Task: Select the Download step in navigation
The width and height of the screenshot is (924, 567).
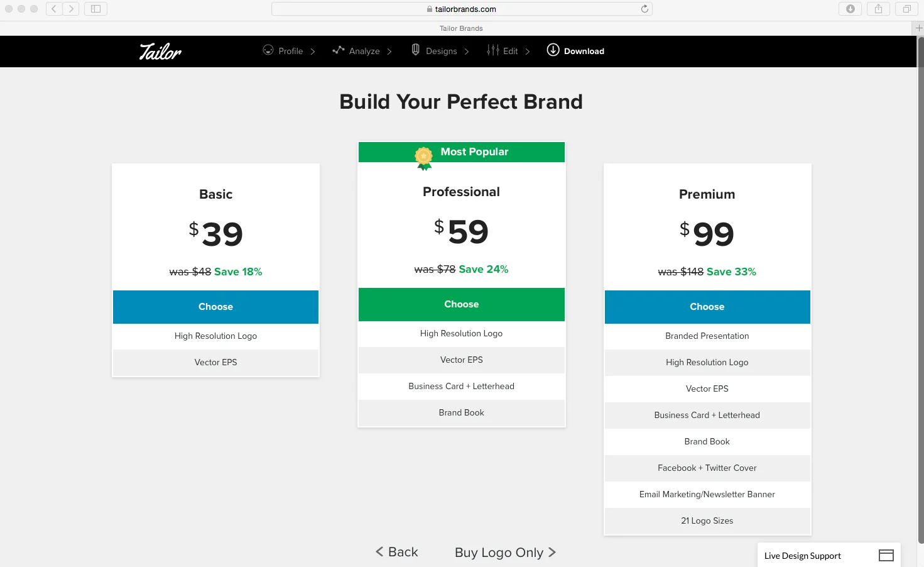Action: (575, 50)
